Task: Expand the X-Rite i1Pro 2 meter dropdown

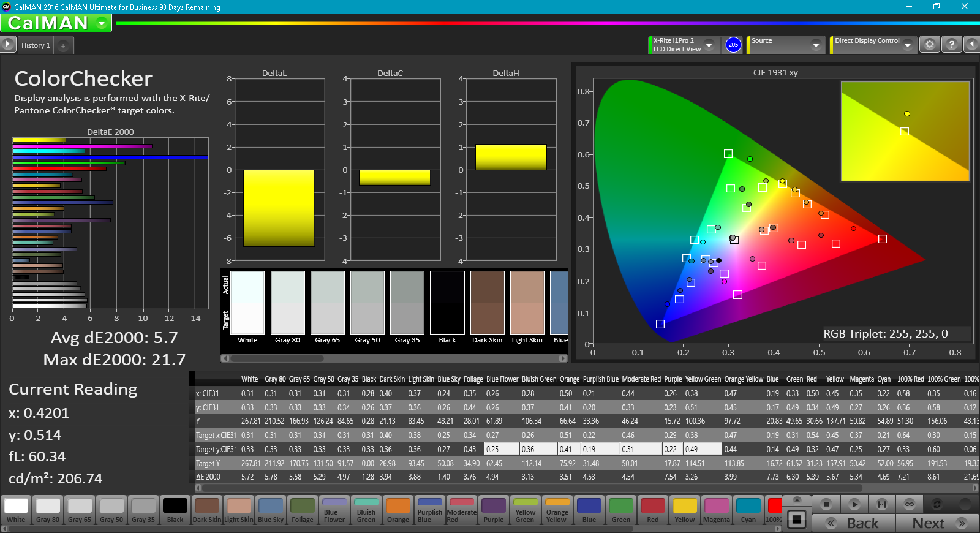Action: coord(709,45)
